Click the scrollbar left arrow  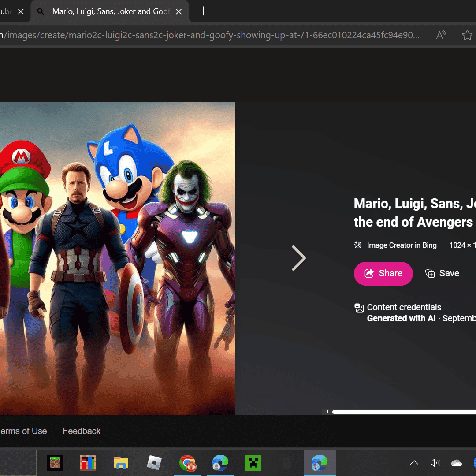pos(327,412)
